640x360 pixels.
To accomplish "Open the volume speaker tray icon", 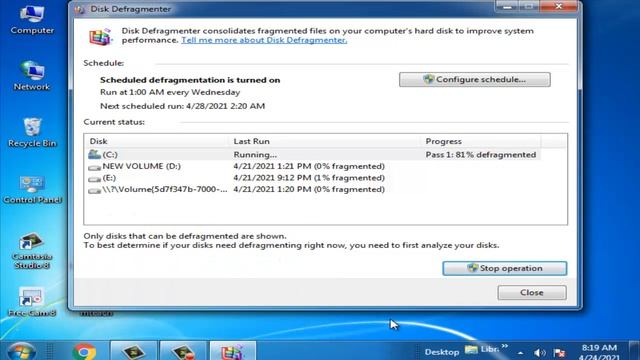I will [x=540, y=352].
